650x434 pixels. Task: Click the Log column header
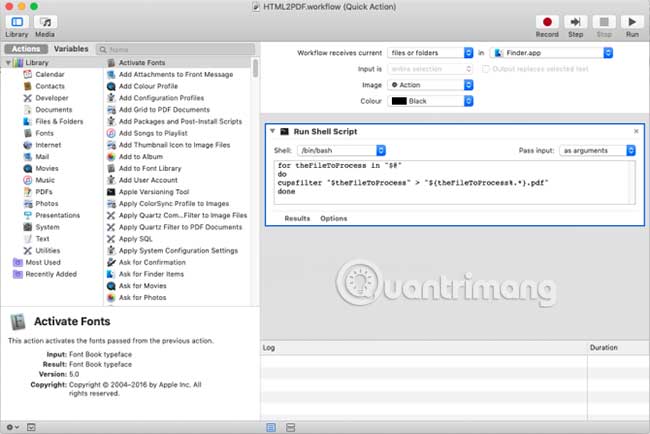pyautogui.click(x=424, y=347)
